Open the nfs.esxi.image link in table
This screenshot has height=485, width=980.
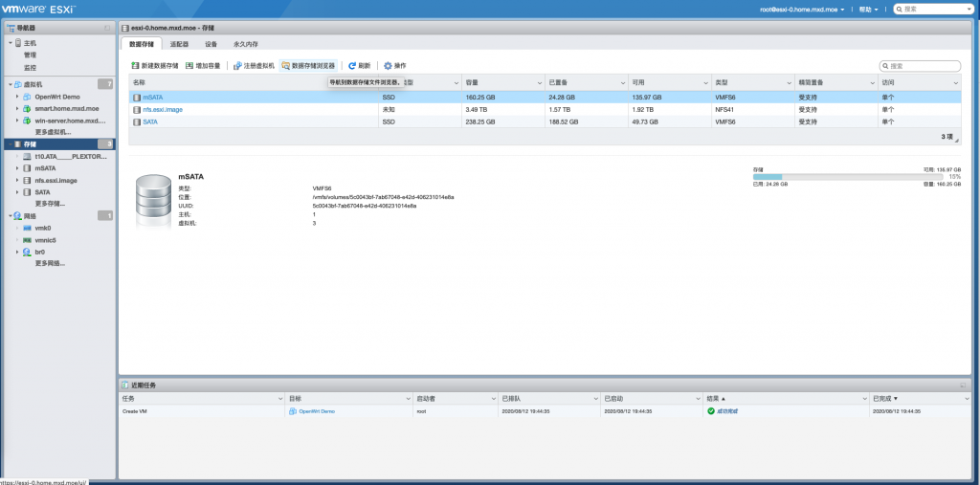click(163, 109)
